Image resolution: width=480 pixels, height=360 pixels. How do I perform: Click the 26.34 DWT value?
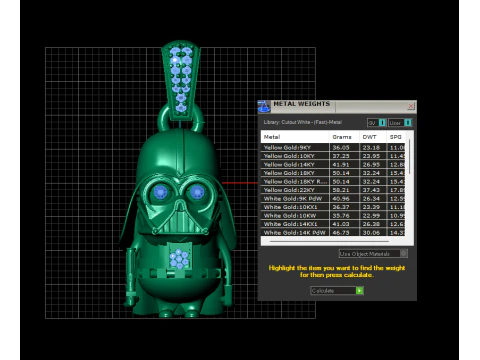(x=371, y=199)
